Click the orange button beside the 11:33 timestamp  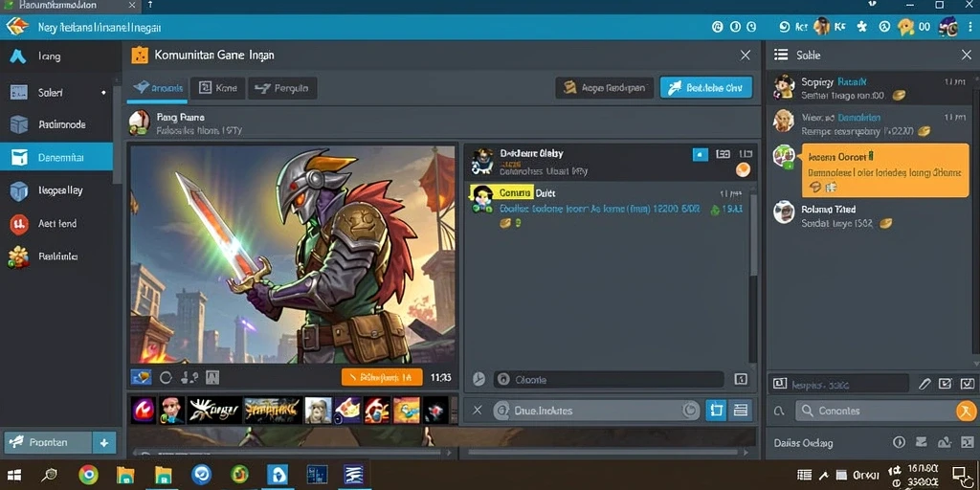tap(381, 377)
